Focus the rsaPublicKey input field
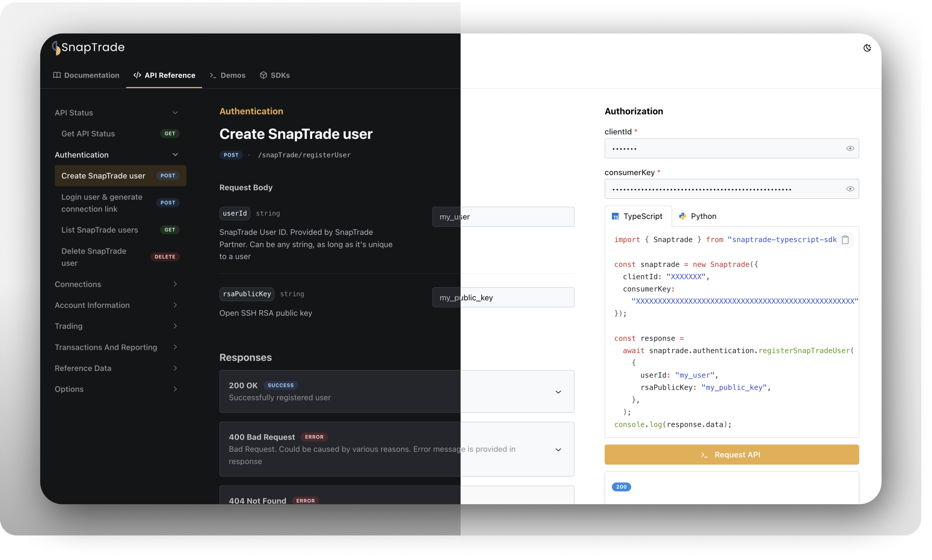The width and height of the screenshot is (932, 560). 503,297
